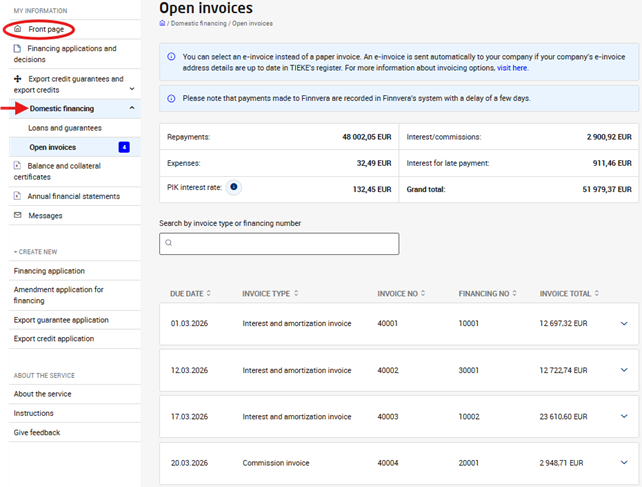Click the invoice search input field
The image size is (642, 487).
(279, 243)
